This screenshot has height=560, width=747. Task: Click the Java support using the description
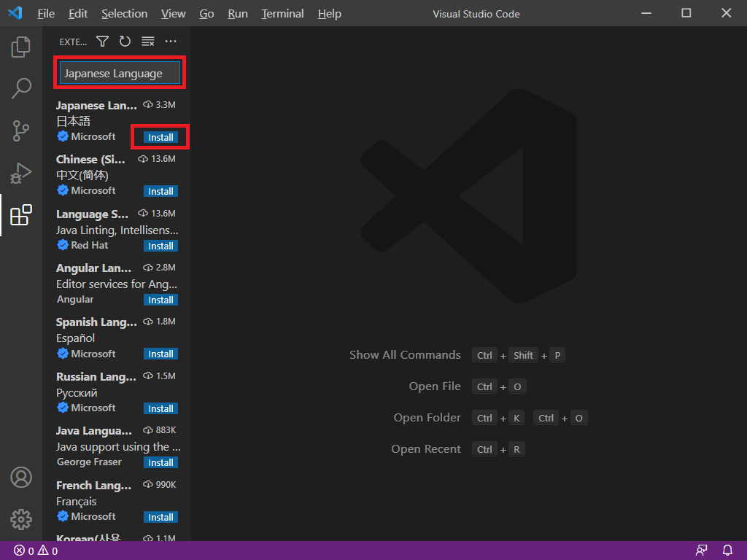click(118, 447)
